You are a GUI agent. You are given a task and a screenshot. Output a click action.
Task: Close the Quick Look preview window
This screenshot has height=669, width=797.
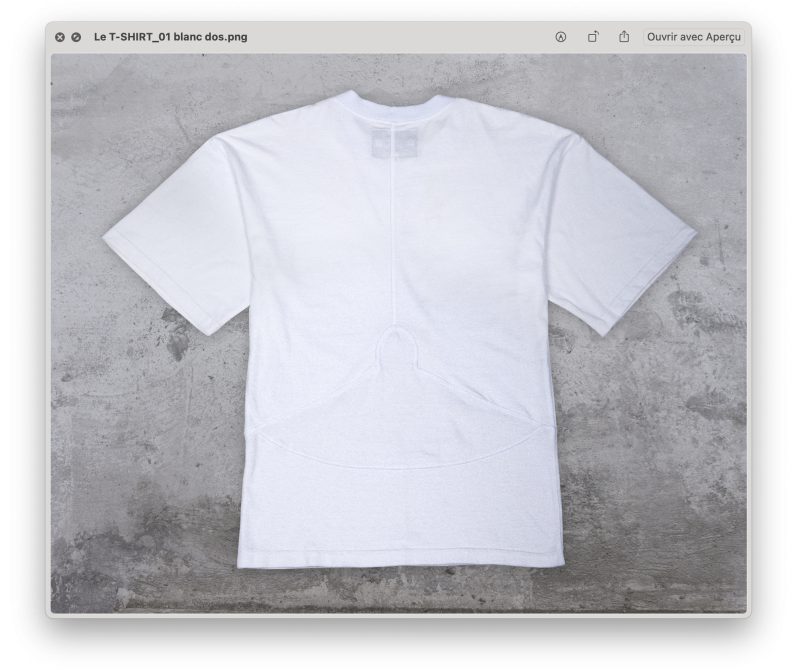point(60,37)
